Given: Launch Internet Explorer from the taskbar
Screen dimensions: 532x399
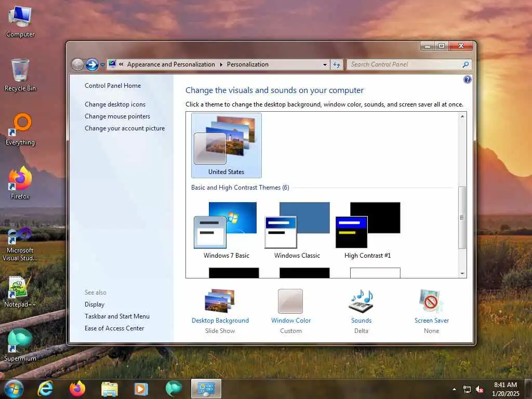Looking at the screenshot, I should click(x=45, y=389).
